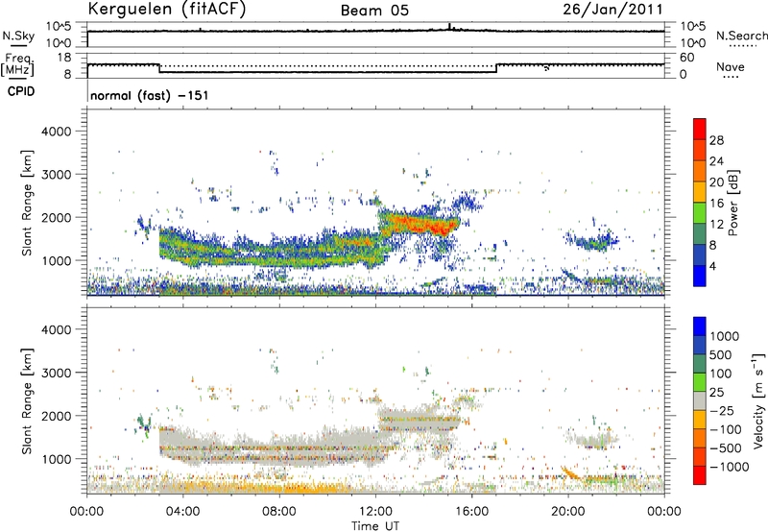
Task: Click the "12:00" time tick label
Action: (375, 512)
